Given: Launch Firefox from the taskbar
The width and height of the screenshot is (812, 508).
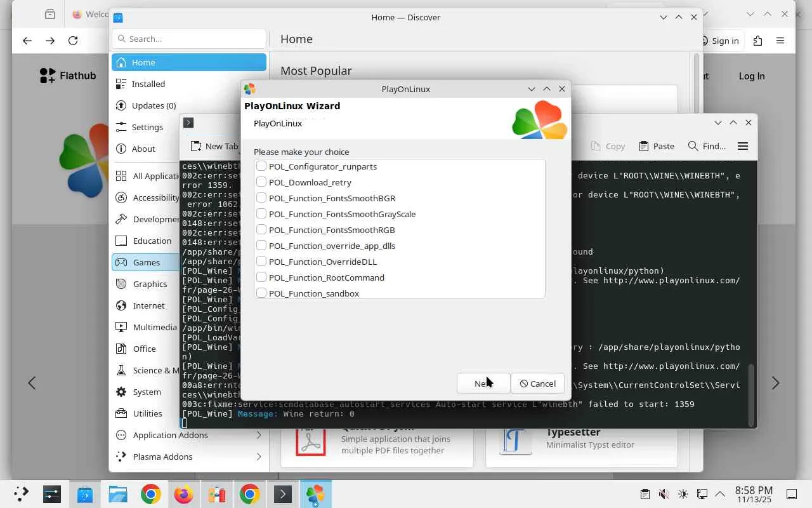Looking at the screenshot, I should (x=183, y=494).
